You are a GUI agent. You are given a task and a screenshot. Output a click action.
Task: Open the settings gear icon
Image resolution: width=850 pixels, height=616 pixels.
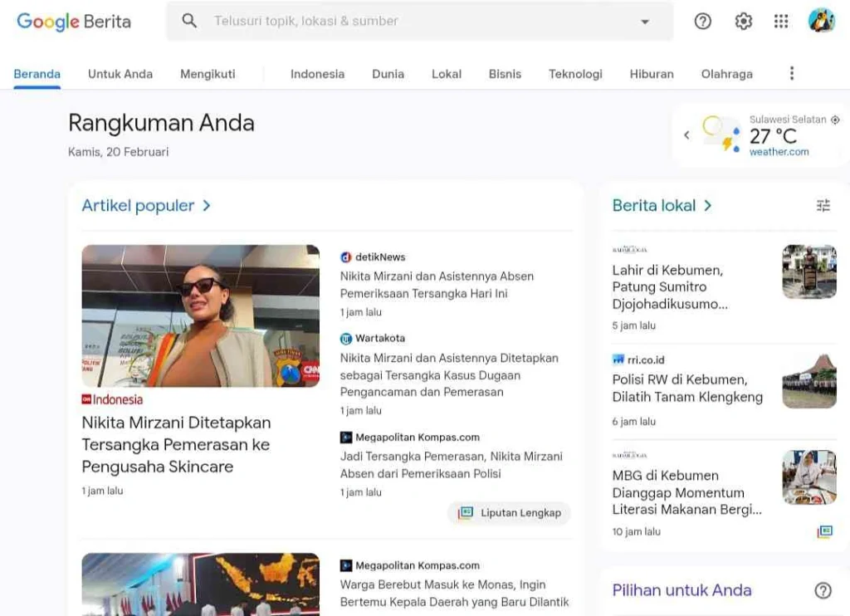(743, 21)
